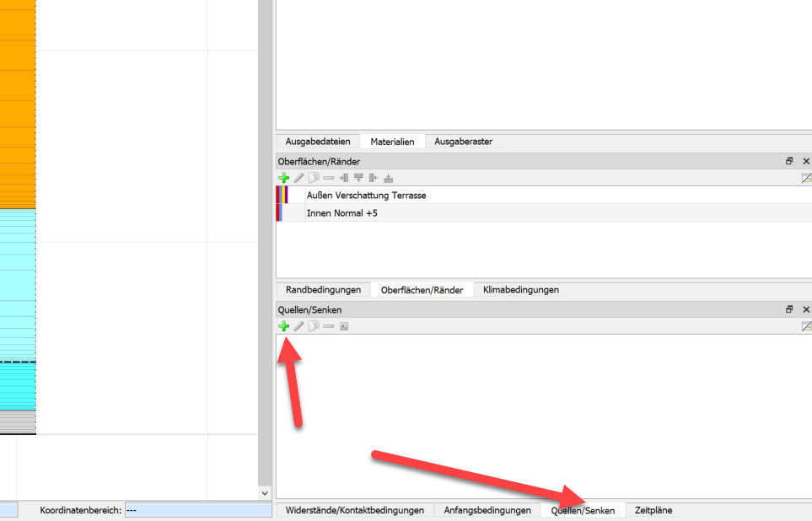Undock the Quellen/Senken panel with float button
812x521 pixels.
[x=789, y=309]
